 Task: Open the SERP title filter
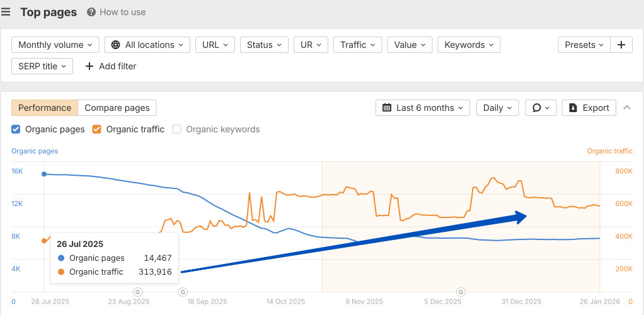[x=42, y=66]
